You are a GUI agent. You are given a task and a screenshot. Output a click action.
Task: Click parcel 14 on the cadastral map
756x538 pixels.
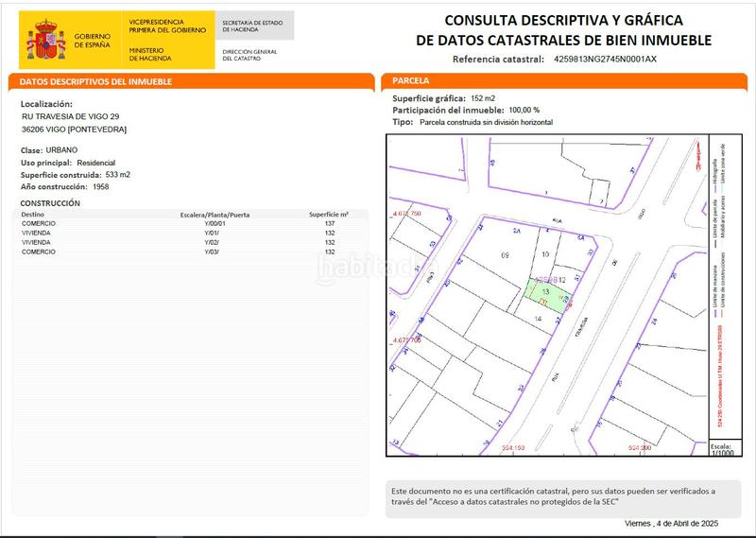point(538,321)
